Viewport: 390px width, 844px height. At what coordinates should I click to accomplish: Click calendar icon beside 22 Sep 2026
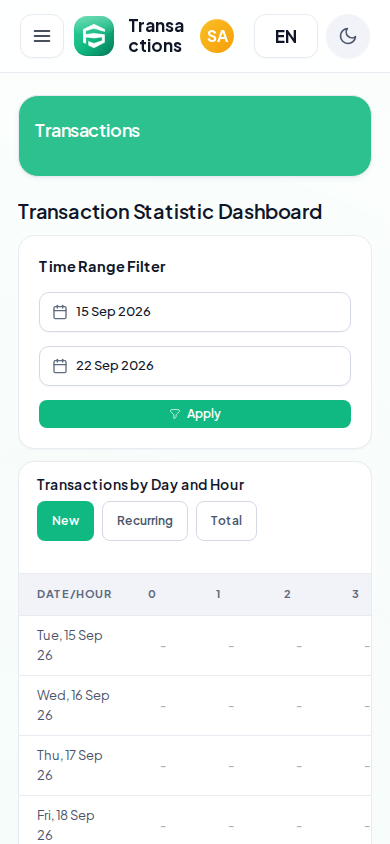(x=60, y=366)
